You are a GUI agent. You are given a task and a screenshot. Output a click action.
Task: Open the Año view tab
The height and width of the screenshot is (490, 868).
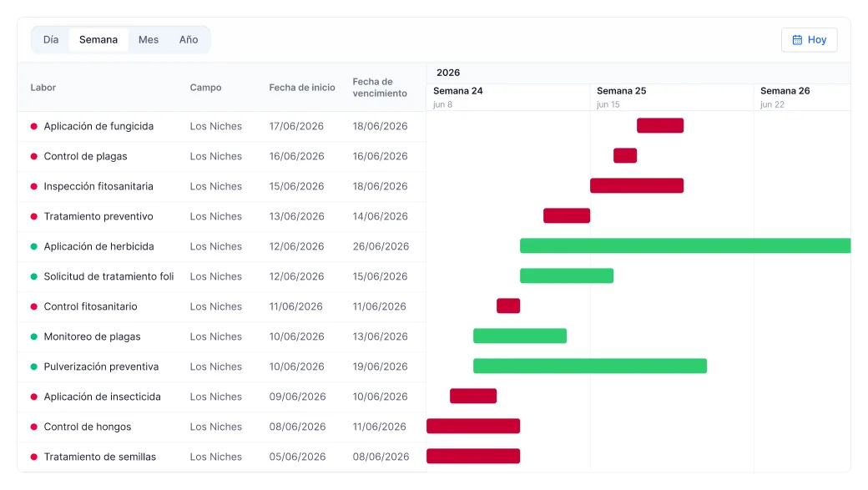pyautogui.click(x=189, y=40)
